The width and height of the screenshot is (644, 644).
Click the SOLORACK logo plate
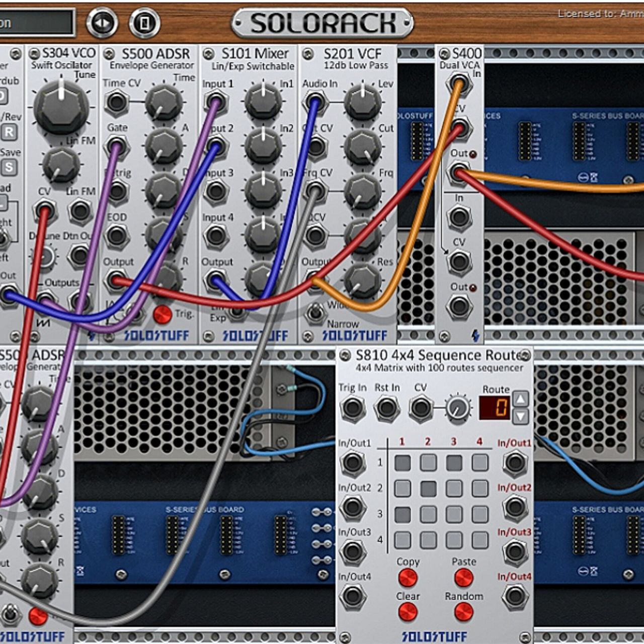(323, 23)
